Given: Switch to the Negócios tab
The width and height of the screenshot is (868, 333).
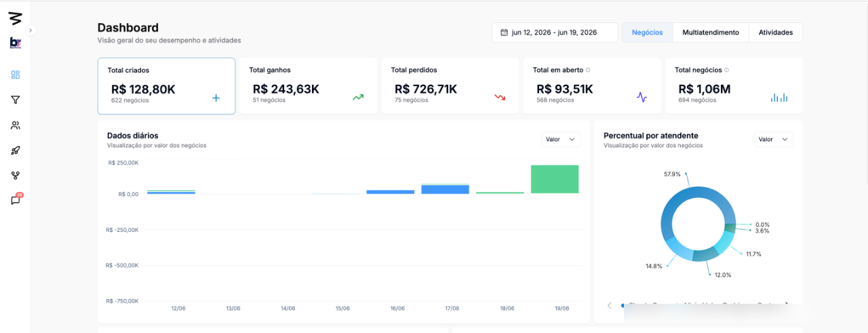Looking at the screenshot, I should (648, 33).
